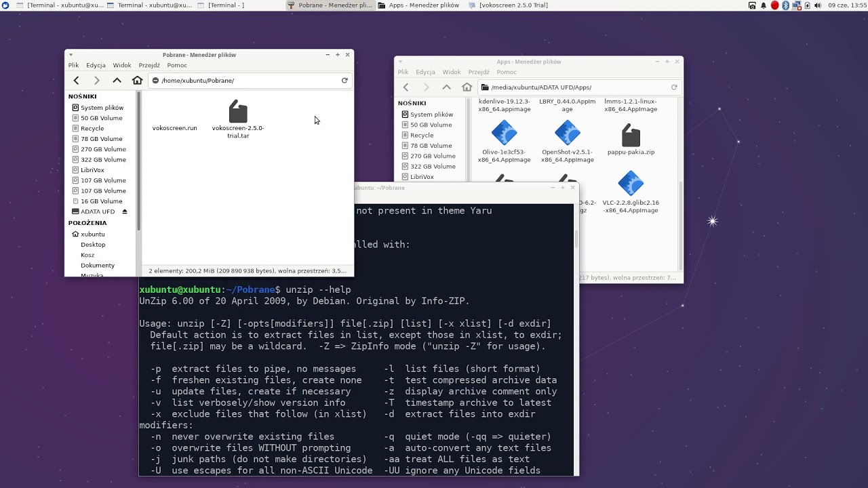
Task: Open the Plik menu in Pobrane window
Action: click(73, 65)
